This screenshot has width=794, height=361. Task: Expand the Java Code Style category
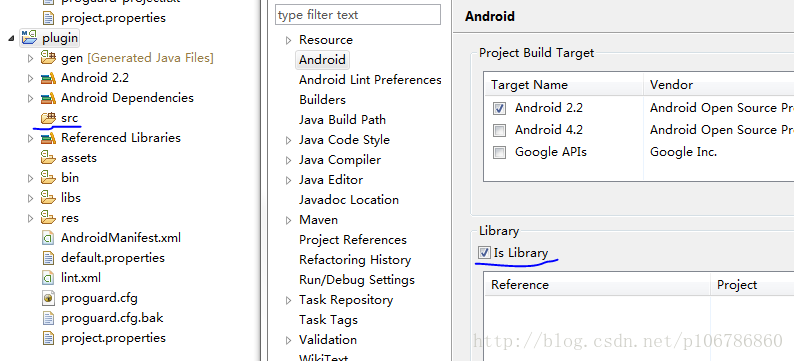click(288, 140)
